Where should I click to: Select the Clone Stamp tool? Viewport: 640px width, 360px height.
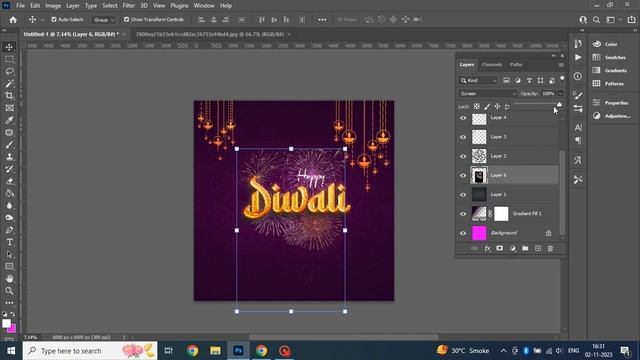point(9,157)
